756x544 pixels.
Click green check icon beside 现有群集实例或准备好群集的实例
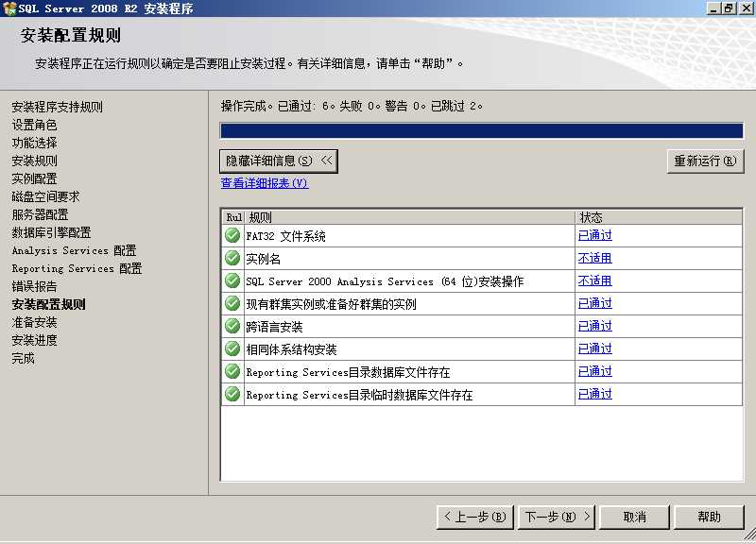tap(232, 303)
